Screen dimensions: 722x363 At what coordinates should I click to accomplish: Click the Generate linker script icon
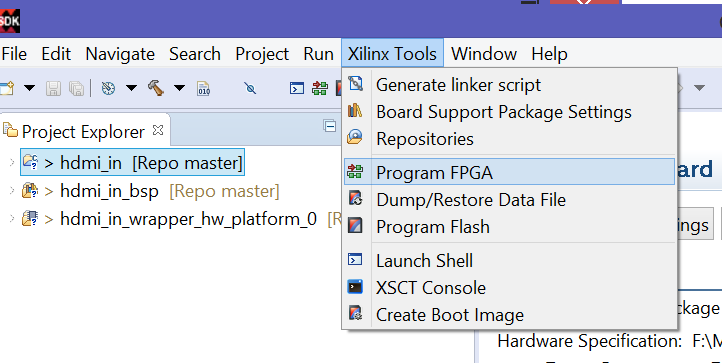click(x=355, y=84)
